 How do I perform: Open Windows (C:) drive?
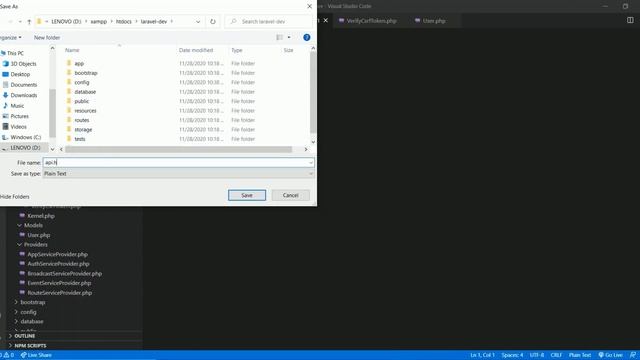click(x=26, y=137)
